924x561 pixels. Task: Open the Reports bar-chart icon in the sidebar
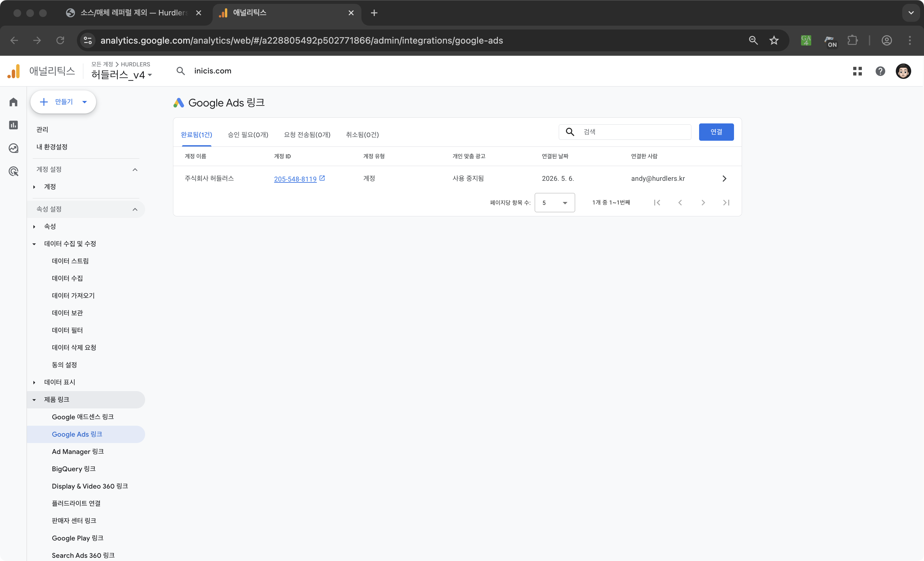[x=13, y=125]
